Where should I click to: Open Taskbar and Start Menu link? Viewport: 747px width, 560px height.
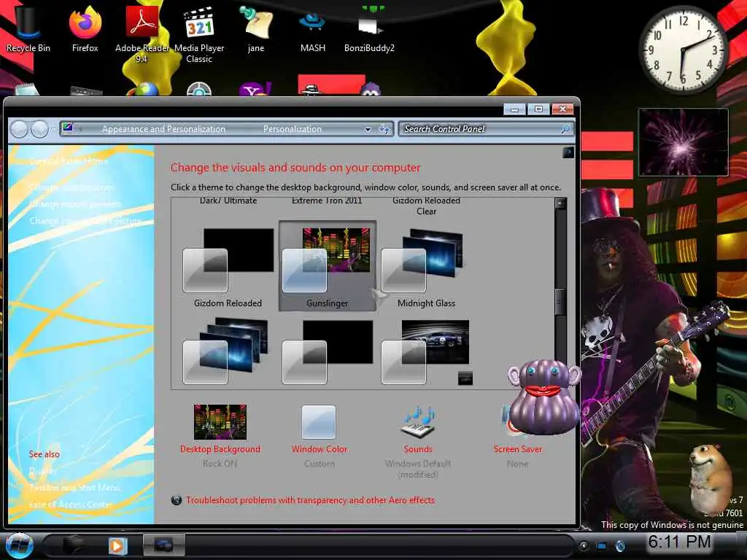click(x=75, y=488)
